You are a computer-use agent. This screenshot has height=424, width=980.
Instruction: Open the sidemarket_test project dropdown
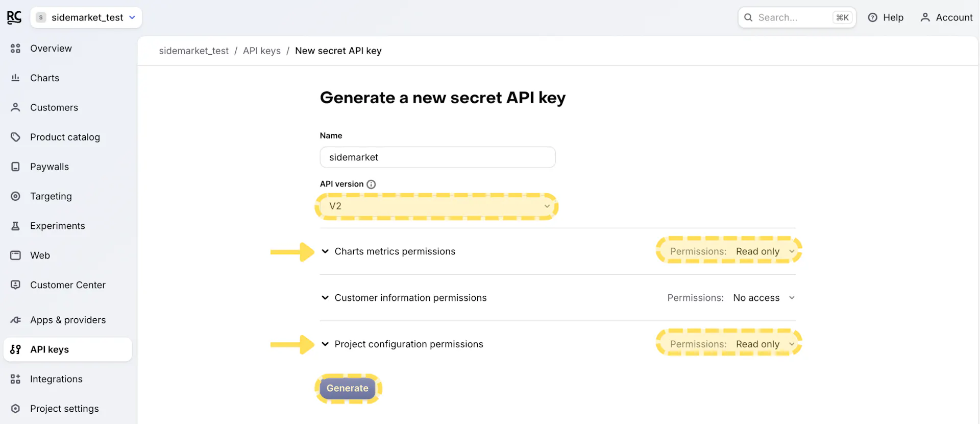(x=86, y=17)
